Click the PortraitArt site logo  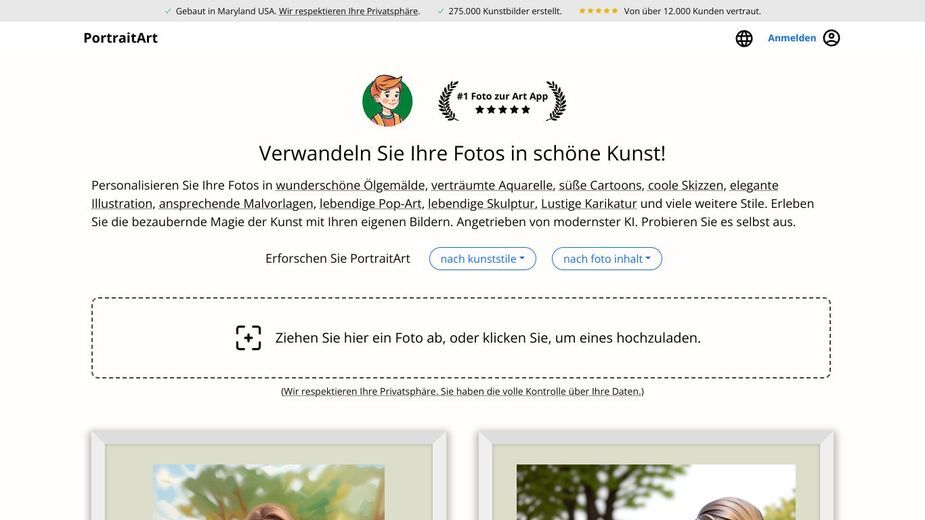pos(120,38)
